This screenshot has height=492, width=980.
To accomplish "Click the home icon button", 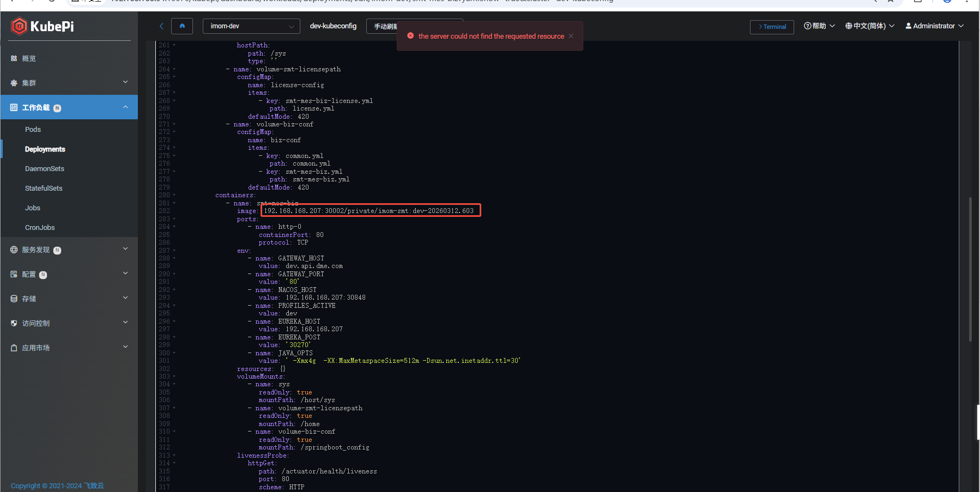I will (x=182, y=26).
